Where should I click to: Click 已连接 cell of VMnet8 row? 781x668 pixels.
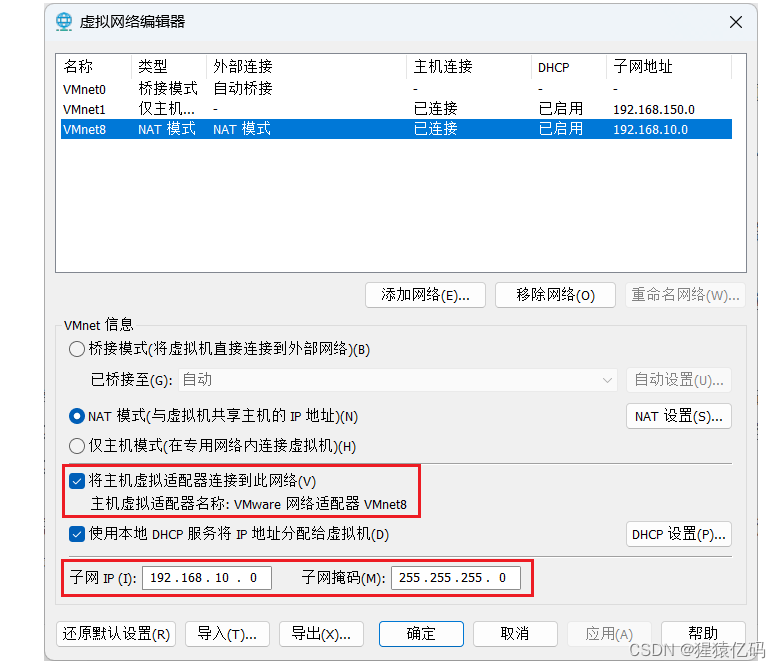coord(435,130)
